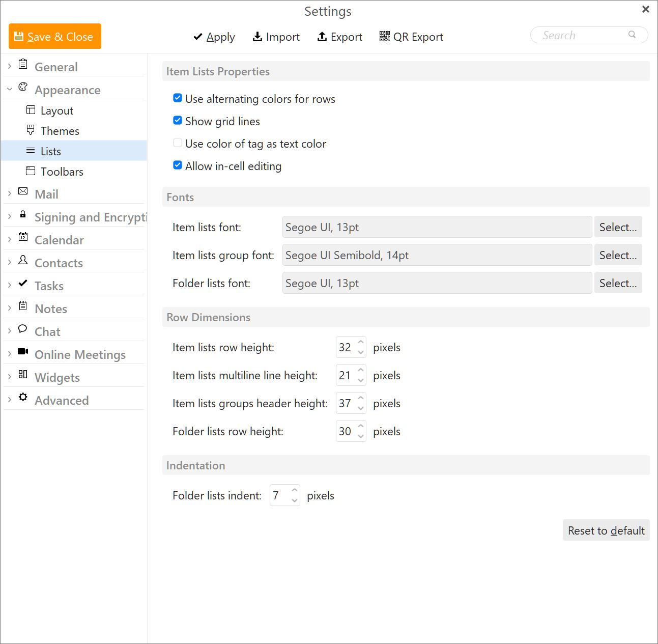658x644 pixels.
Task: Click the magnifier icon in Search box
Action: click(632, 35)
